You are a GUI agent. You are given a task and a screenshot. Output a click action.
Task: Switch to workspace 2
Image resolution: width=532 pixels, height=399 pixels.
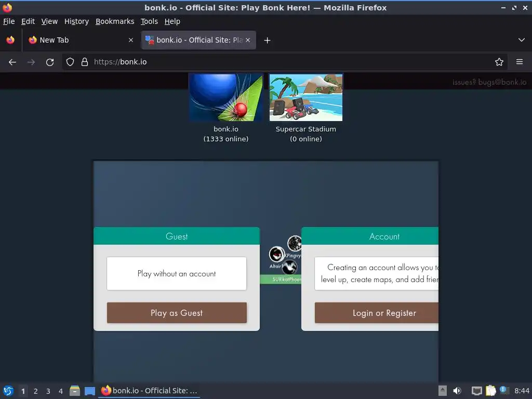(36, 391)
